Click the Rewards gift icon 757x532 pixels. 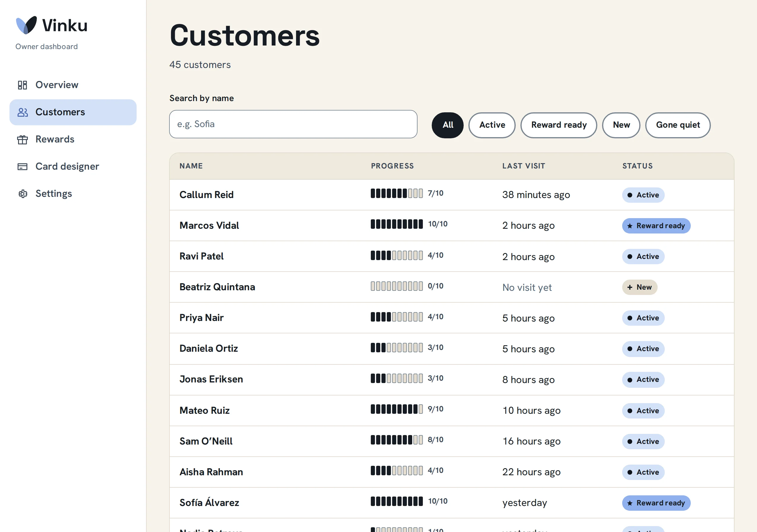[22, 140]
